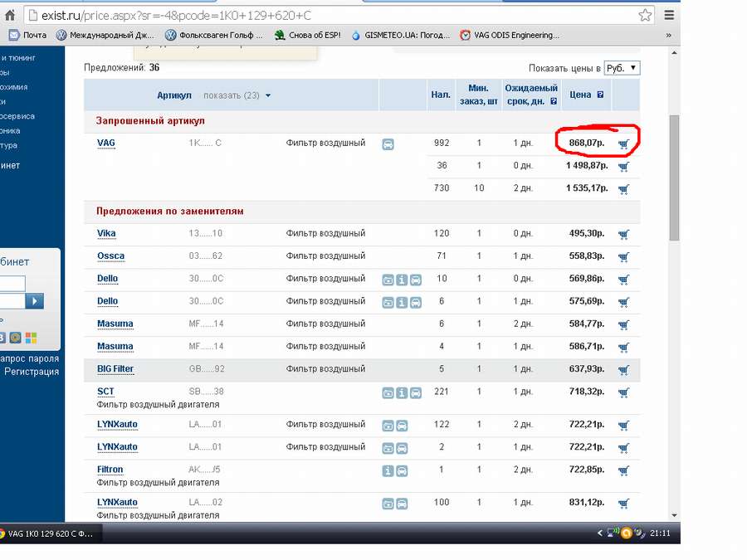Add the Masuma 584,77р. filter to cart
Viewport: 747px width, 560px height.
623,324
